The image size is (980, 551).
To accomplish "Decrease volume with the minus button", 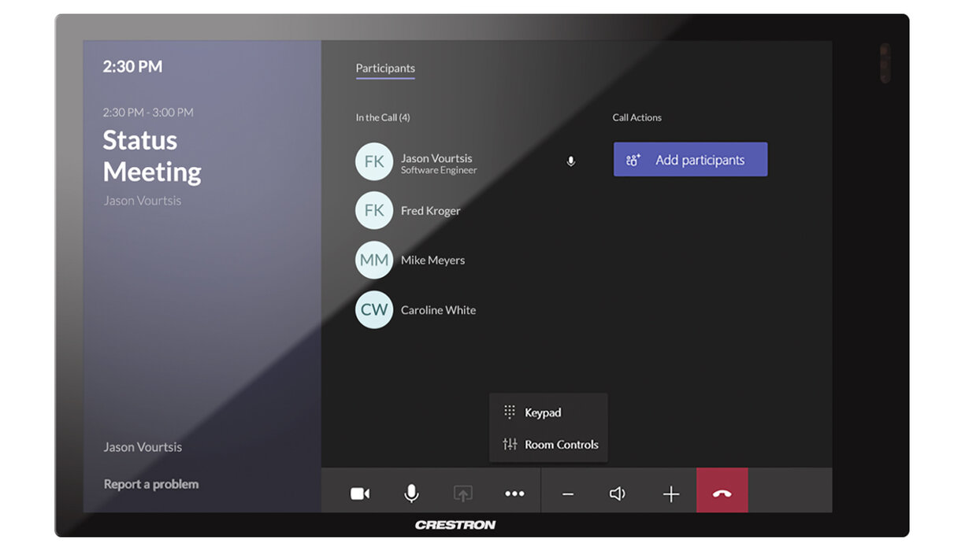I will coord(568,494).
